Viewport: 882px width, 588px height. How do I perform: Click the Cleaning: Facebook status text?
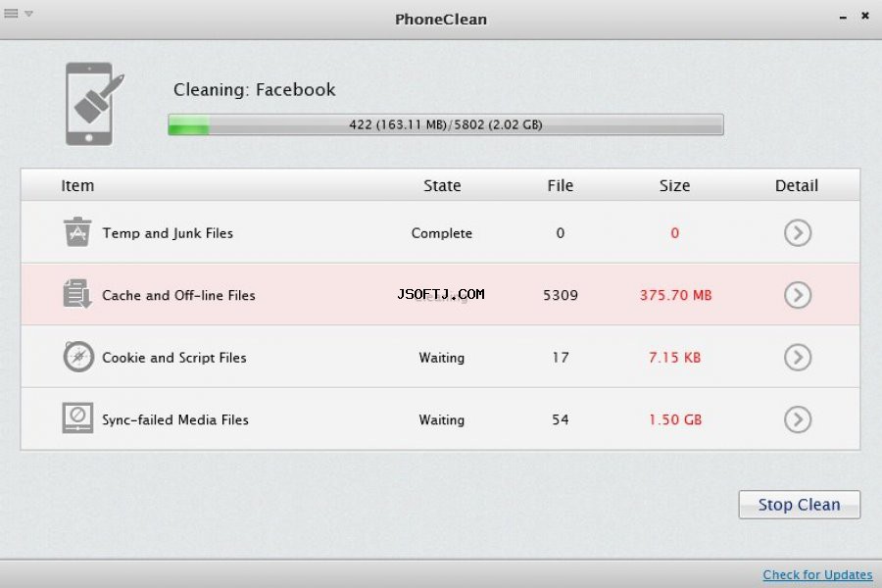254,89
